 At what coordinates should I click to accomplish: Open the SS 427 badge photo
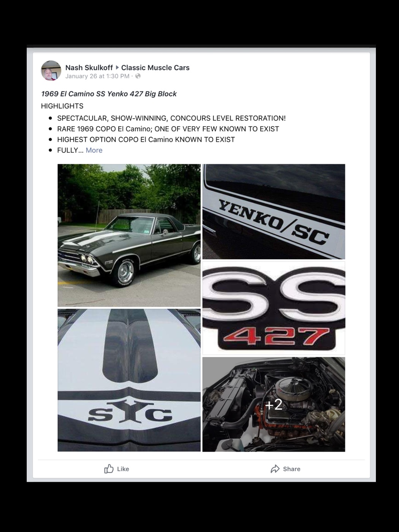(274, 308)
